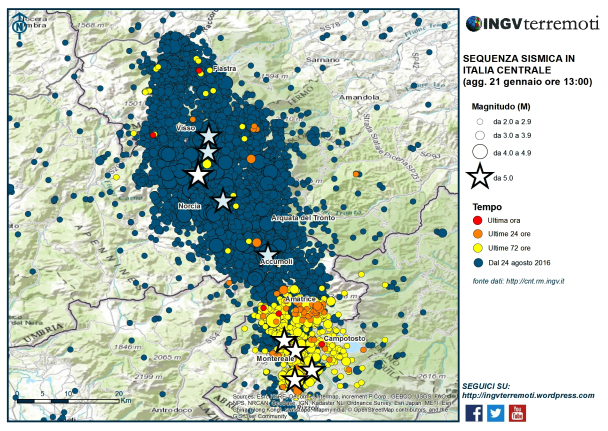Click the Tempo legend heading
Screen dimensions: 608x431
pos(487,207)
